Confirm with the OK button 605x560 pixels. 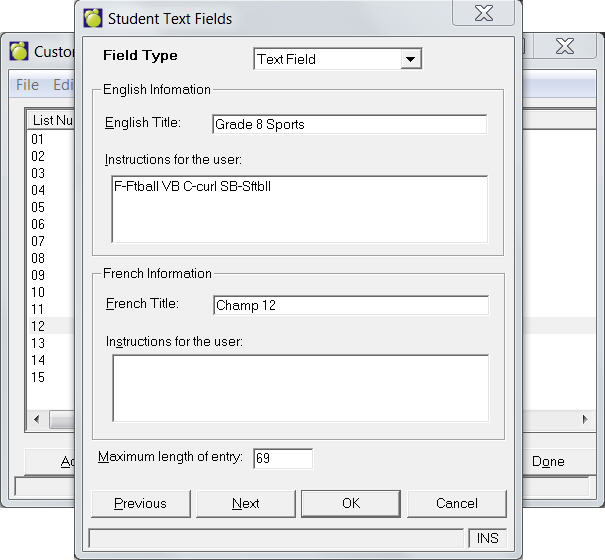(350, 503)
